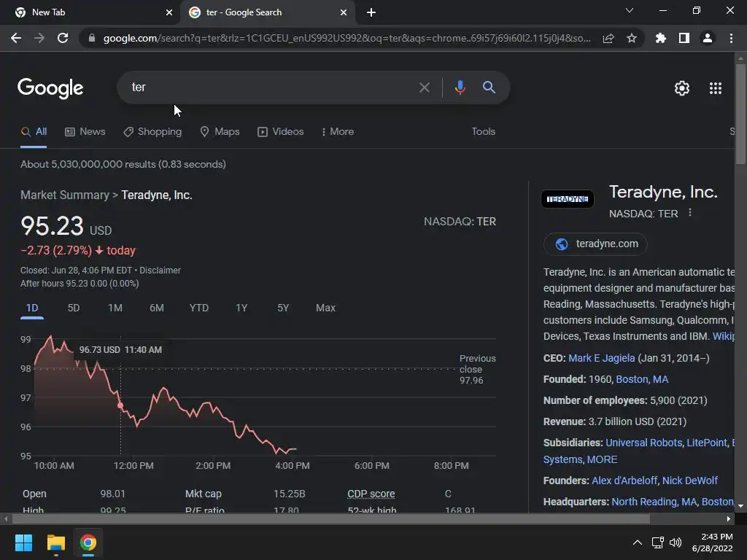
Task: Open File Explorer from the taskbar
Action: [55, 542]
